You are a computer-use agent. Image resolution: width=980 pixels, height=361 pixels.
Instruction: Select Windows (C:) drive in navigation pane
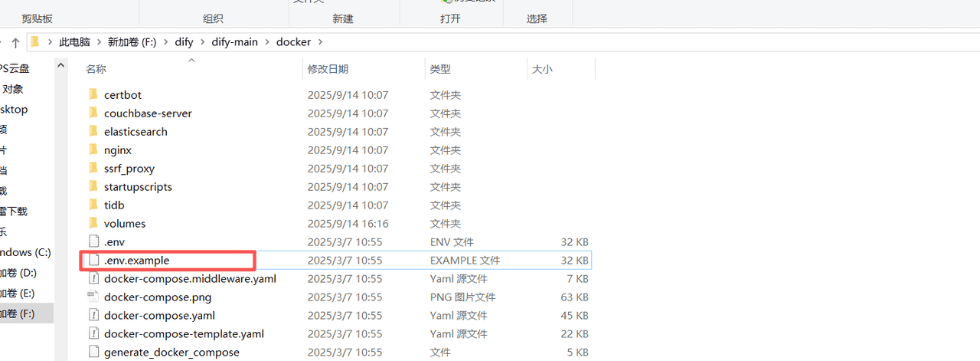pos(25,252)
